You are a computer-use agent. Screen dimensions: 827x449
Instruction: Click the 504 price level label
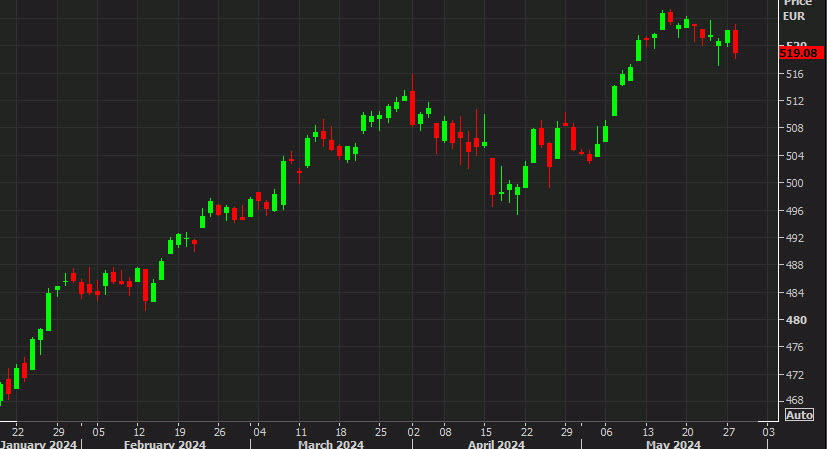tap(794, 156)
